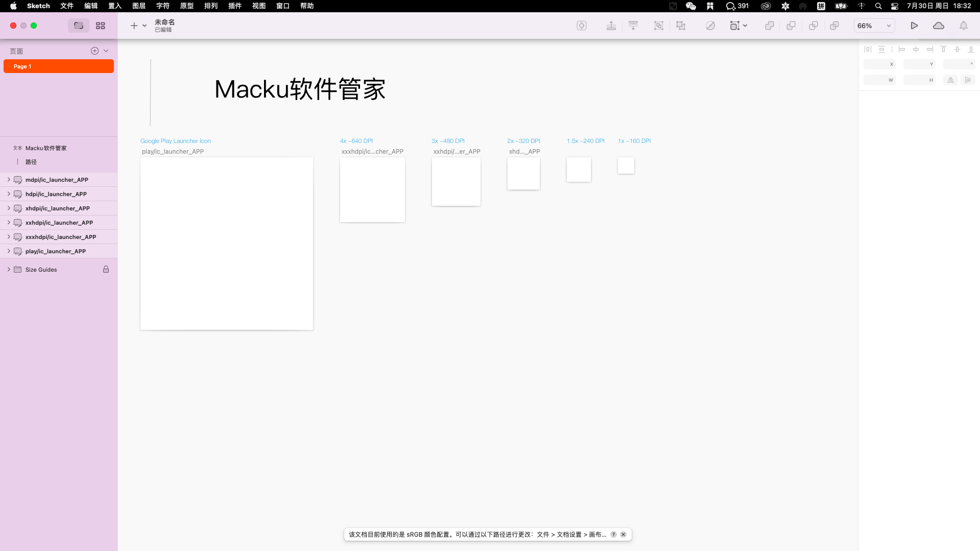Viewport: 980px width, 551px height.
Task: Open the 插件 menu
Action: point(235,6)
